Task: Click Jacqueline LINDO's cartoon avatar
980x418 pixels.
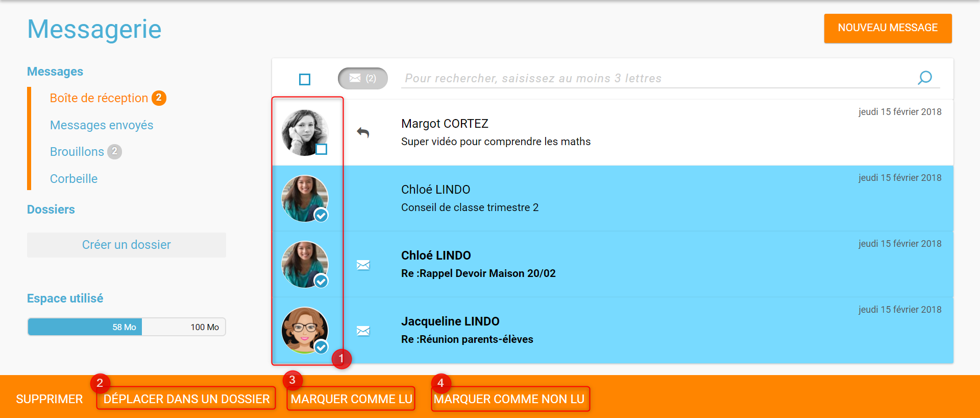Action: [x=304, y=330]
